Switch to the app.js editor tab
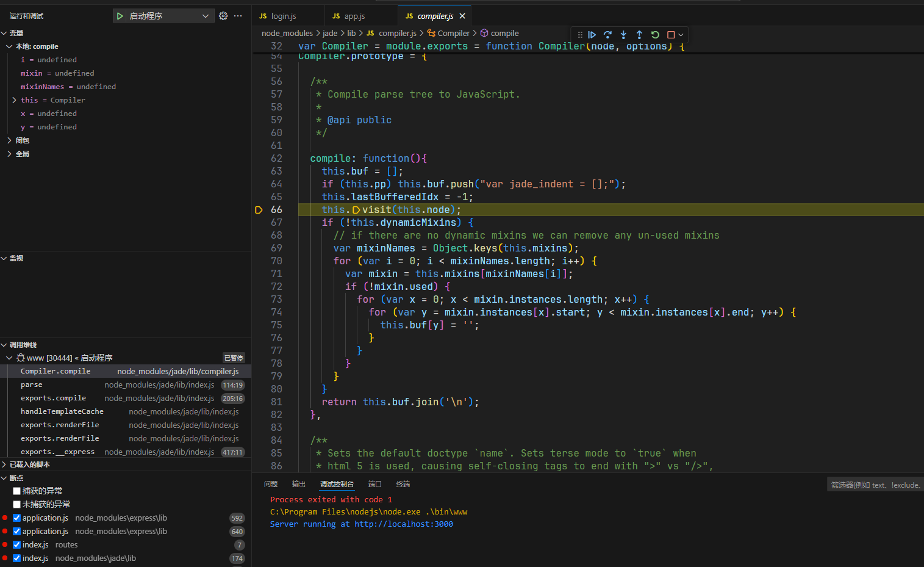The image size is (924, 567). coord(354,16)
